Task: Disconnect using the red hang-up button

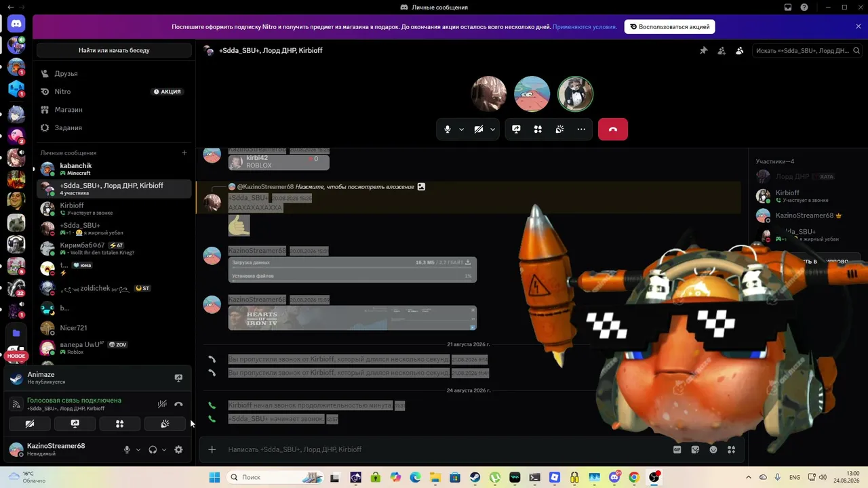Action: 613,129
